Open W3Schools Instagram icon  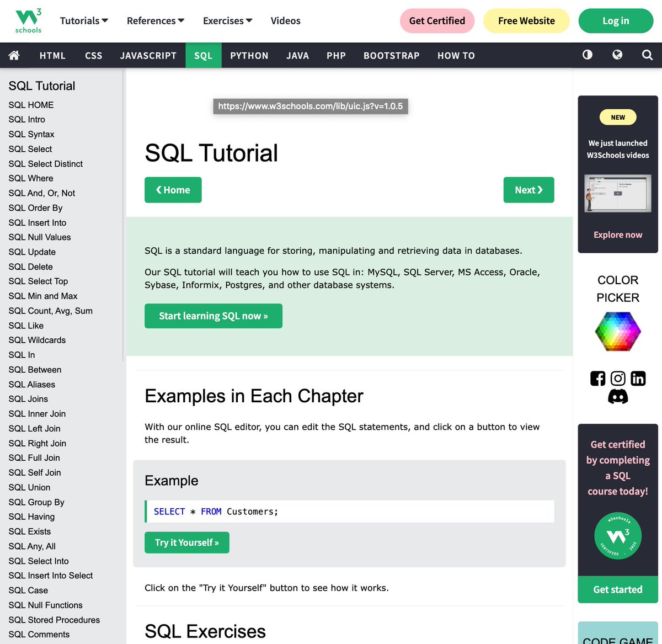tap(618, 378)
